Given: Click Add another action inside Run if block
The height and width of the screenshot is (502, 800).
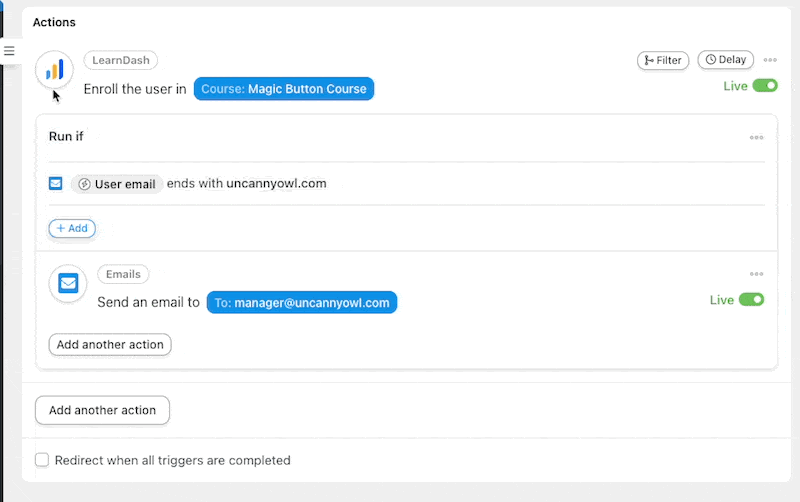Looking at the screenshot, I should coord(110,344).
